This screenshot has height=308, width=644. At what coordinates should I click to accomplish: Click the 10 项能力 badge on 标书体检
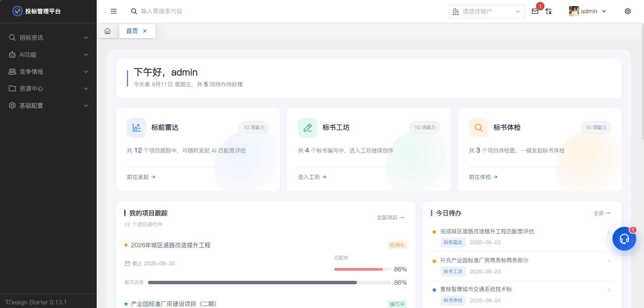pyautogui.click(x=596, y=127)
